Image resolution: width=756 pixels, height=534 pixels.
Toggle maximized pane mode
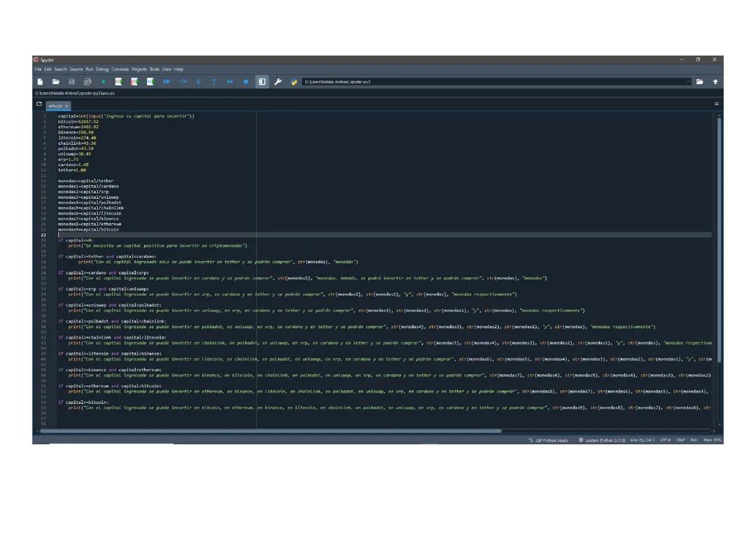click(x=261, y=81)
